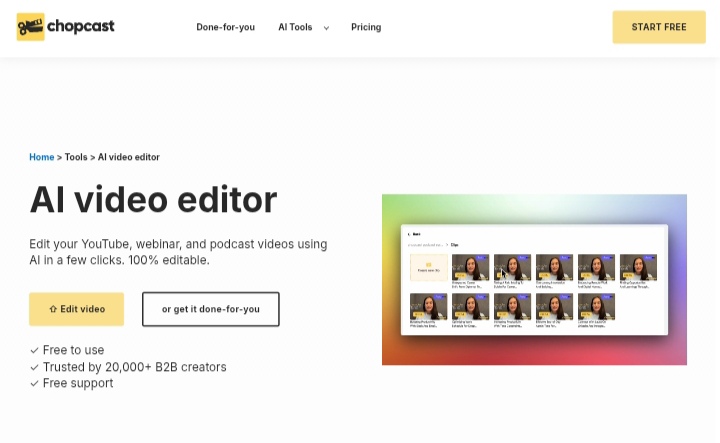Click the Edit video button

tap(77, 309)
